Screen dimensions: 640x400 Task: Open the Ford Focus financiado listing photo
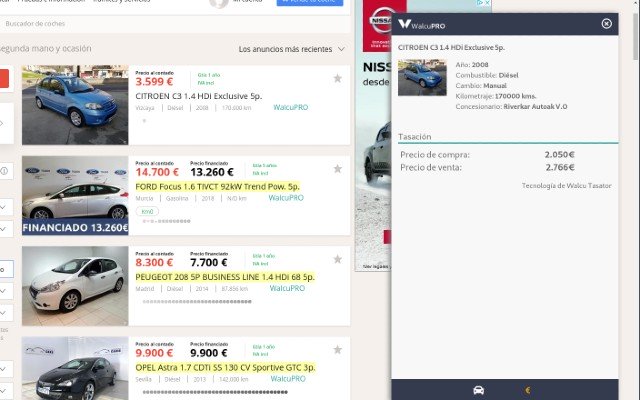75,196
